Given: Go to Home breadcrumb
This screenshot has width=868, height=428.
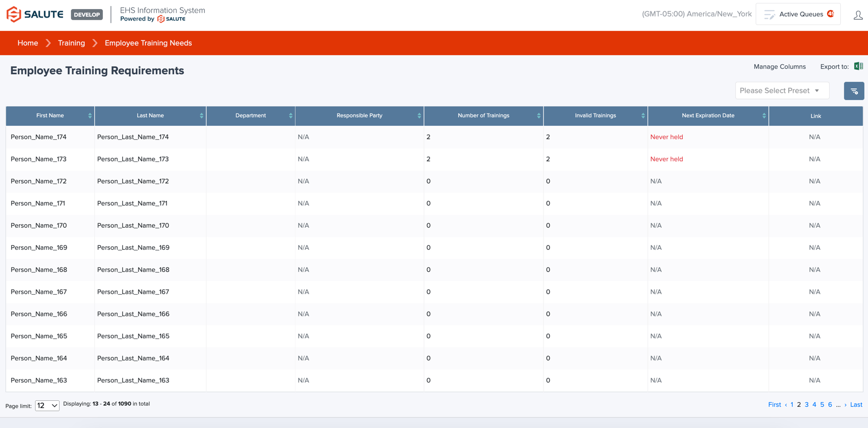Looking at the screenshot, I should click(x=28, y=43).
